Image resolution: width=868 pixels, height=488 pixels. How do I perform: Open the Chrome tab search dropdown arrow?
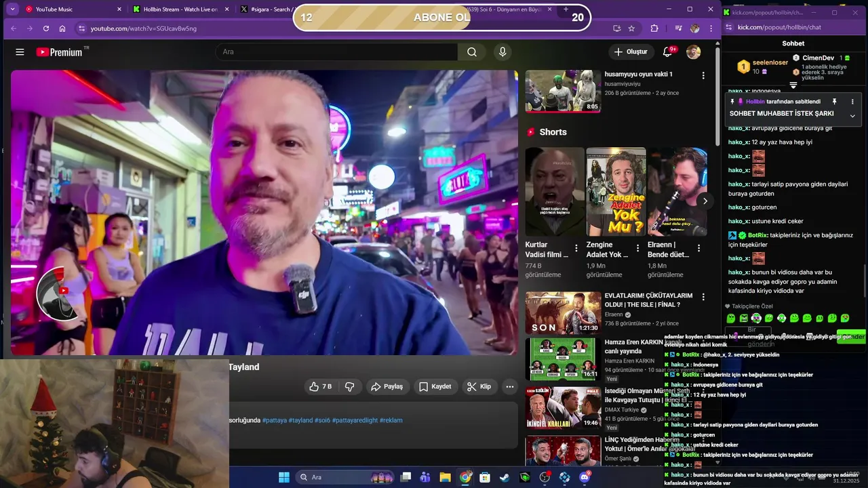(x=12, y=9)
